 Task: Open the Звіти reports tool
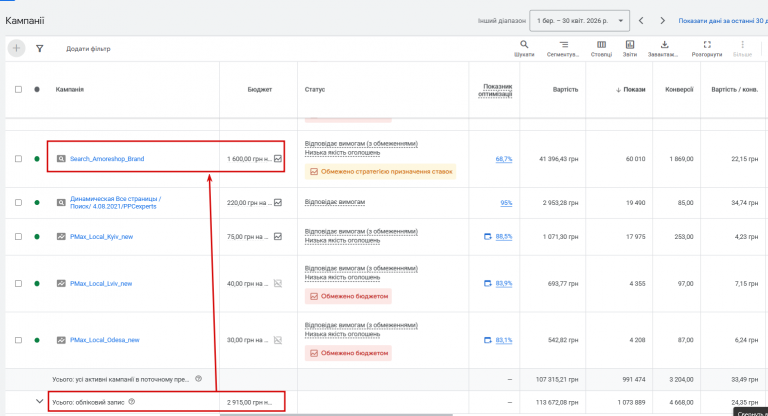[630, 48]
